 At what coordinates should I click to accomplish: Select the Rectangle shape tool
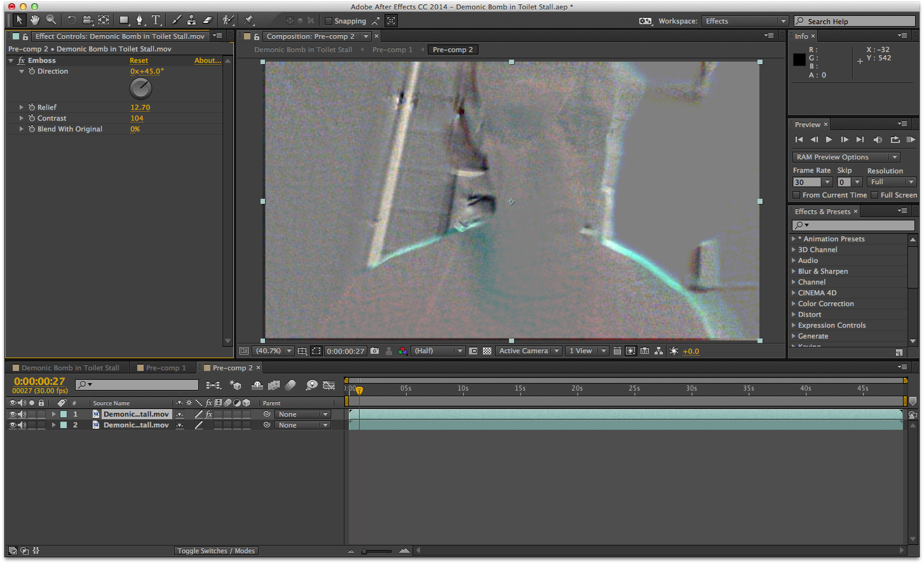[x=125, y=20]
